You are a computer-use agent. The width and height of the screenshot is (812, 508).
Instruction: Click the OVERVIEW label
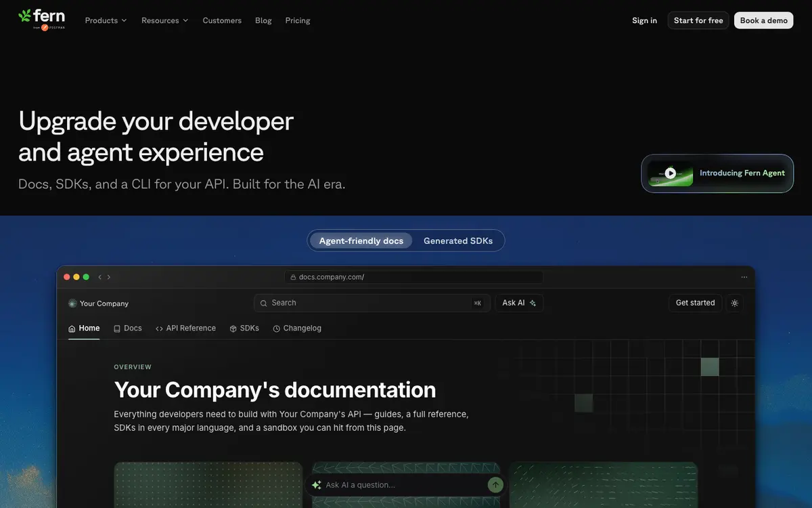click(133, 367)
